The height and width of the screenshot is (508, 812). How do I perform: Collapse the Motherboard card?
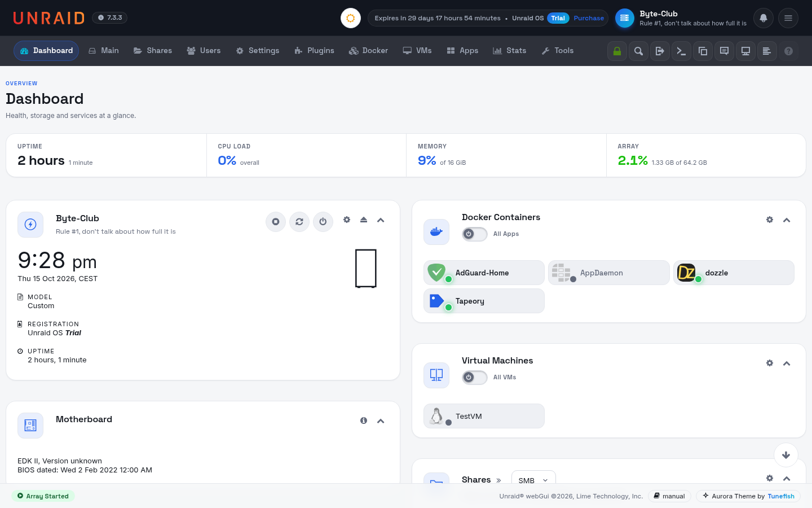pyautogui.click(x=381, y=421)
